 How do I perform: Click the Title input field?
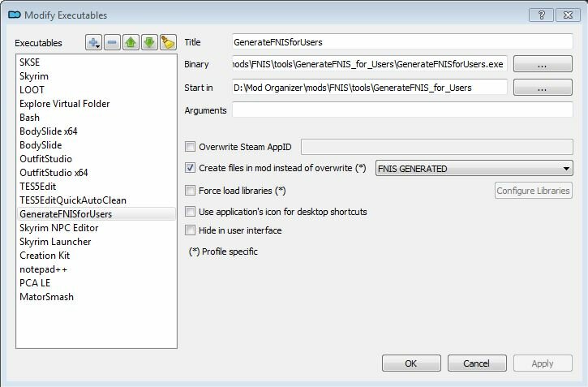[402, 41]
